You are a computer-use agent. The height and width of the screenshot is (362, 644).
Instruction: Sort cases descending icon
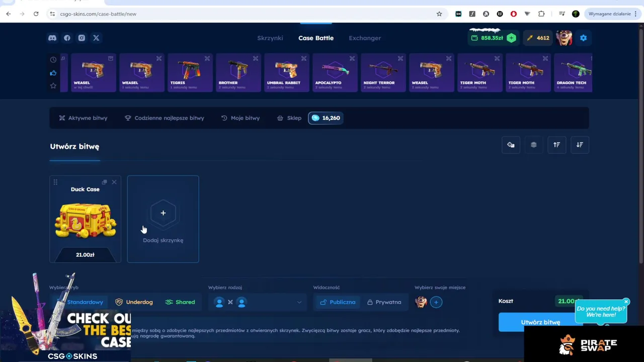[x=580, y=145]
